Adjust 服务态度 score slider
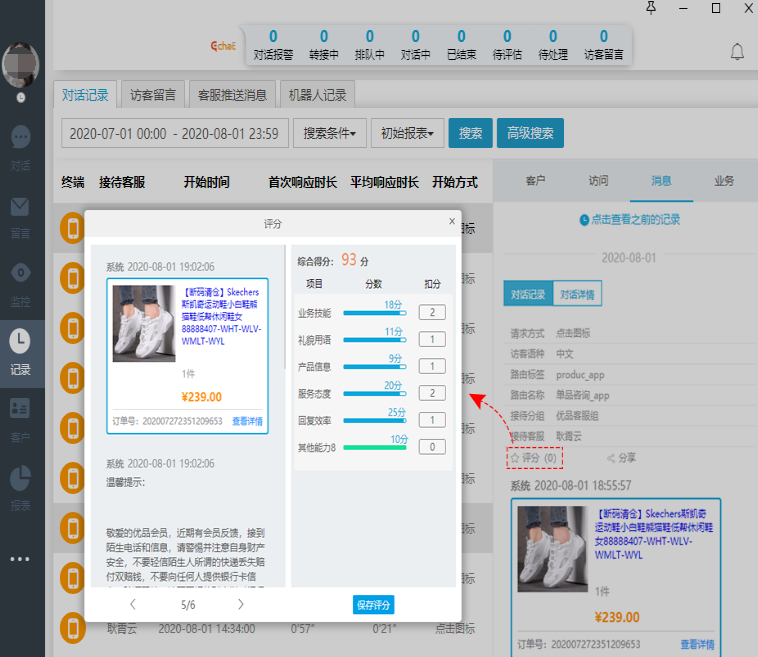Viewport: 758px width, 657px height. [x=375, y=394]
